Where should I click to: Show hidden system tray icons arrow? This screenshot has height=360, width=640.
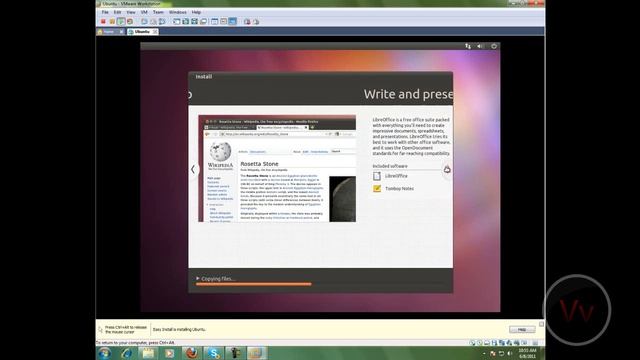(484, 353)
